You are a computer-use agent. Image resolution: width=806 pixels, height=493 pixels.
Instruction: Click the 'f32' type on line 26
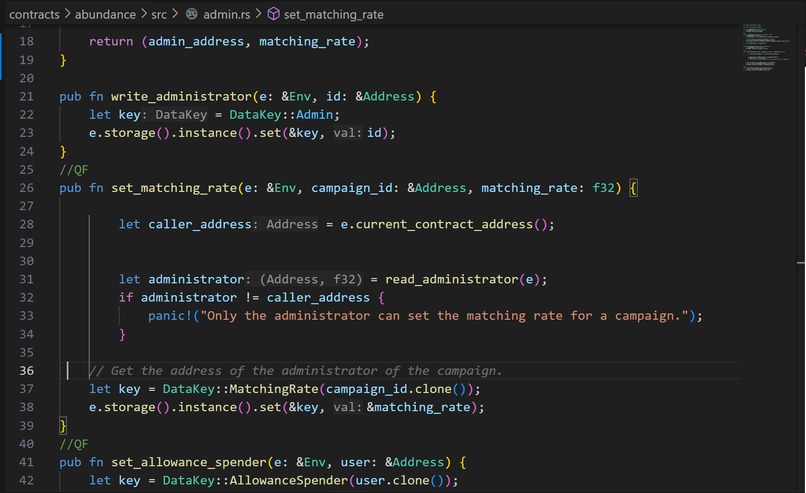coord(603,188)
